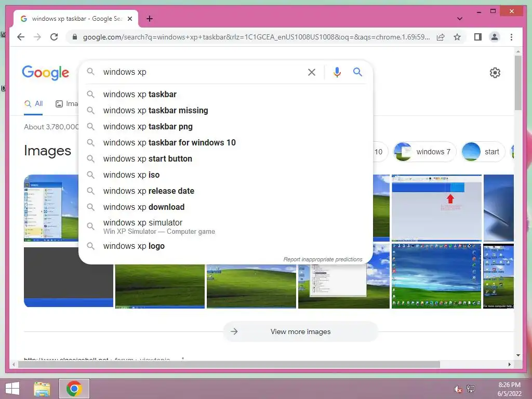Share this page from address bar
Screen dimensions: 532x399
click(441, 37)
